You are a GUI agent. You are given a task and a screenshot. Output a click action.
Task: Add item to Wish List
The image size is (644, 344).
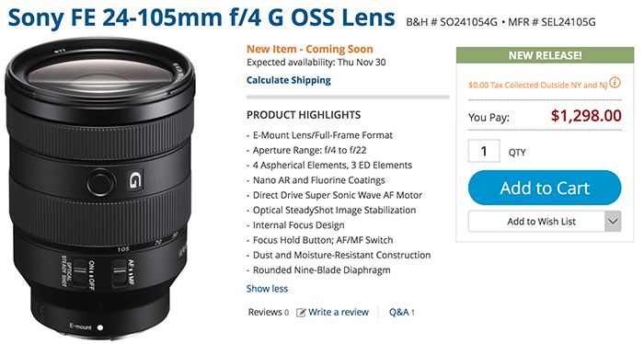click(536, 222)
